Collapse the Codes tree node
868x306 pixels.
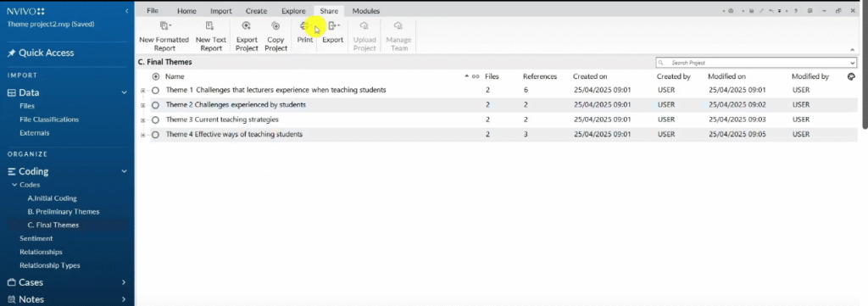[x=14, y=185]
